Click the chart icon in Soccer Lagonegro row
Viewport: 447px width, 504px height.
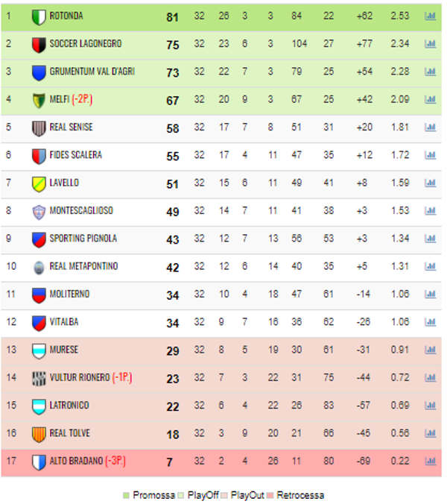[x=430, y=44]
